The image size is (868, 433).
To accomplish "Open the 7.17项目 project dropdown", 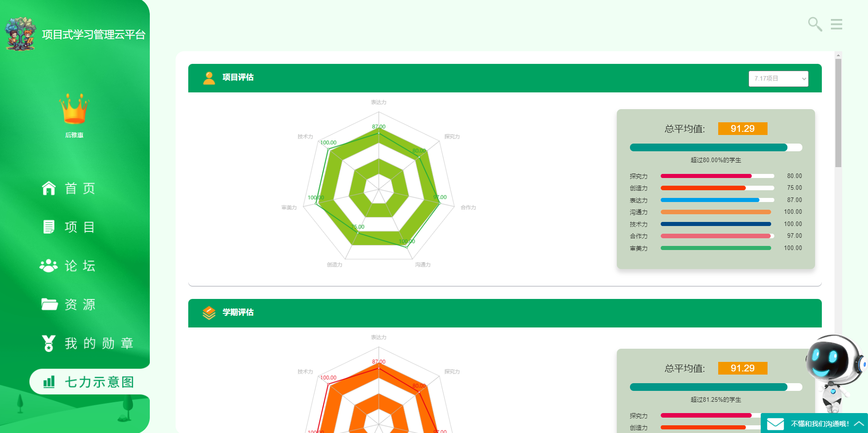I will pos(778,78).
